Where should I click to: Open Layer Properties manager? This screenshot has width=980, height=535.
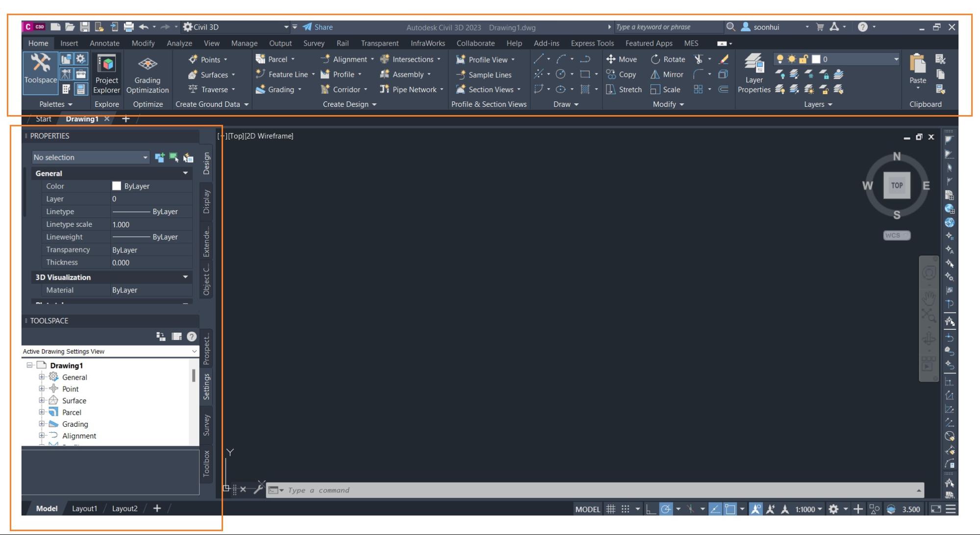[754, 74]
